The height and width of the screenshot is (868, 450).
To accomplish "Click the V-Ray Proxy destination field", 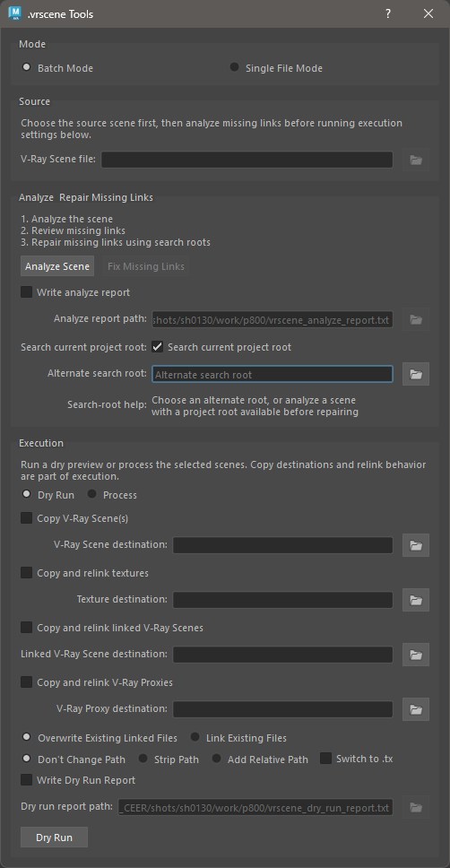I will [283, 709].
